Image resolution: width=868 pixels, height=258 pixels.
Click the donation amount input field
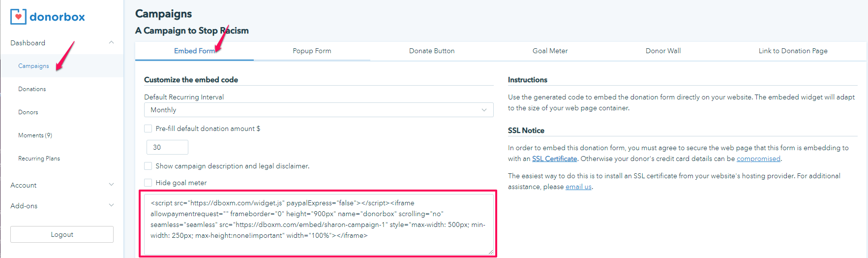coord(167,147)
